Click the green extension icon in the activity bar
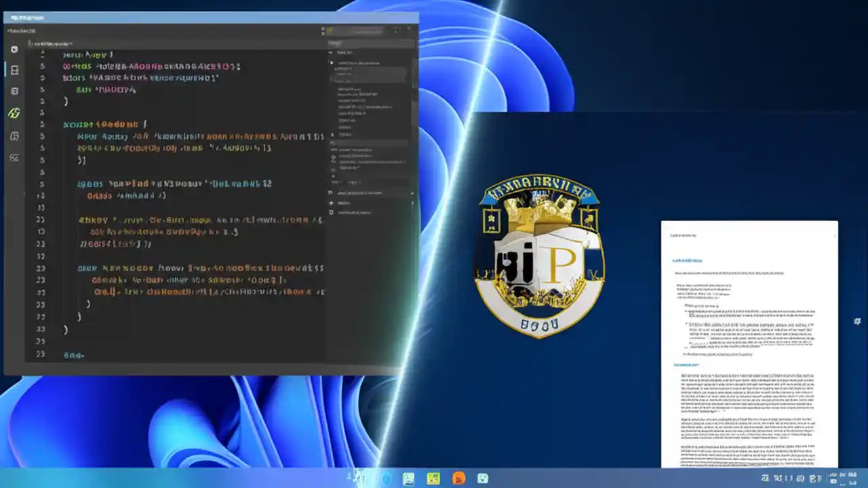Viewport: 868px width, 488px height. (x=14, y=113)
